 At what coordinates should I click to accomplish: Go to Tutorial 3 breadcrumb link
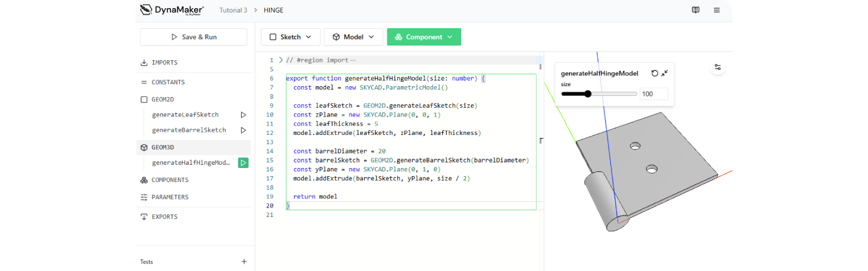[233, 10]
